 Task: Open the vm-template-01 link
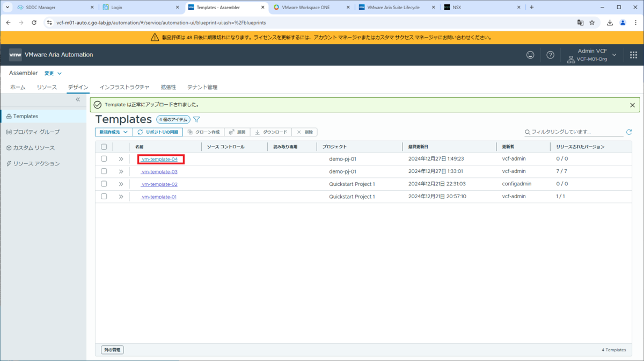[x=159, y=197]
